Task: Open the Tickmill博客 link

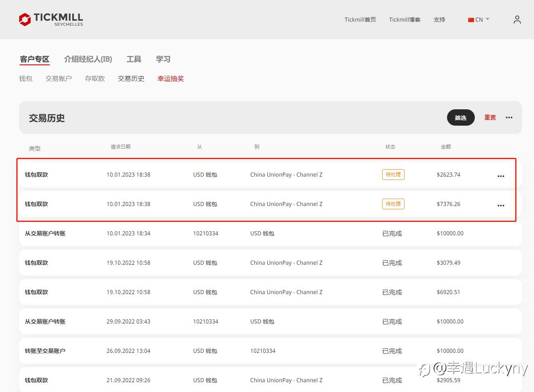Action: pyautogui.click(x=405, y=20)
